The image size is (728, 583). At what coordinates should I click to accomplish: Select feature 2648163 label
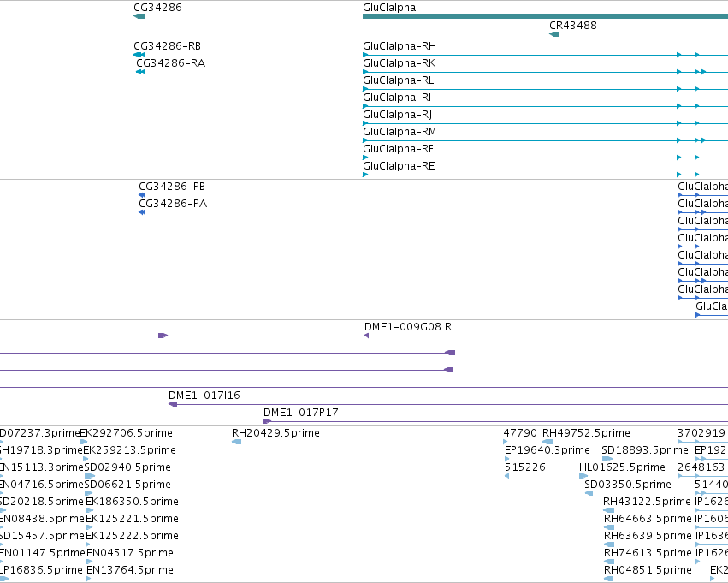point(701,467)
